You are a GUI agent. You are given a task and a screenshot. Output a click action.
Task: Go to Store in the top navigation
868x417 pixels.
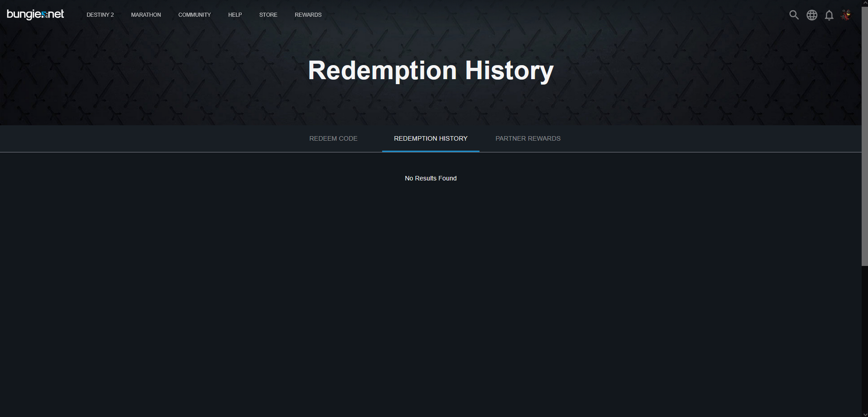[x=268, y=15]
